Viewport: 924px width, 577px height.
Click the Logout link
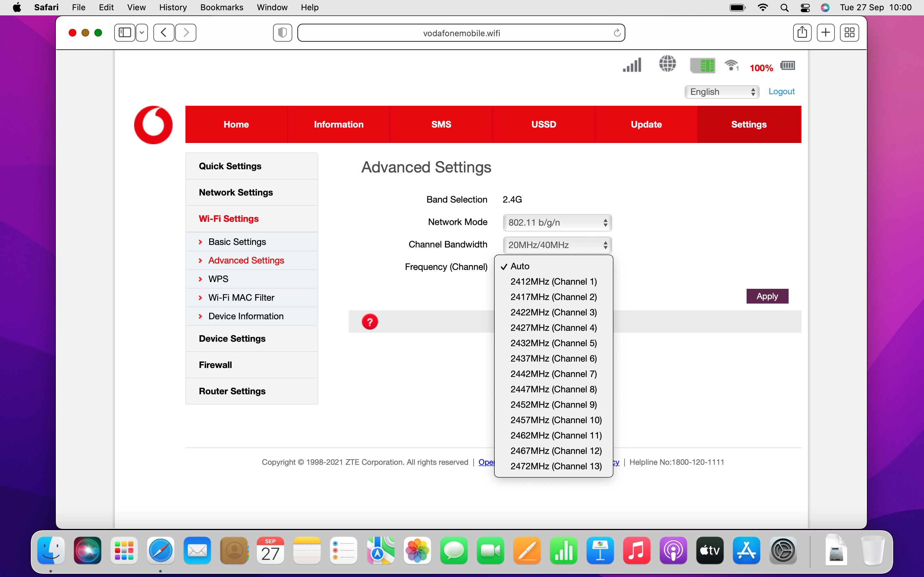point(781,92)
